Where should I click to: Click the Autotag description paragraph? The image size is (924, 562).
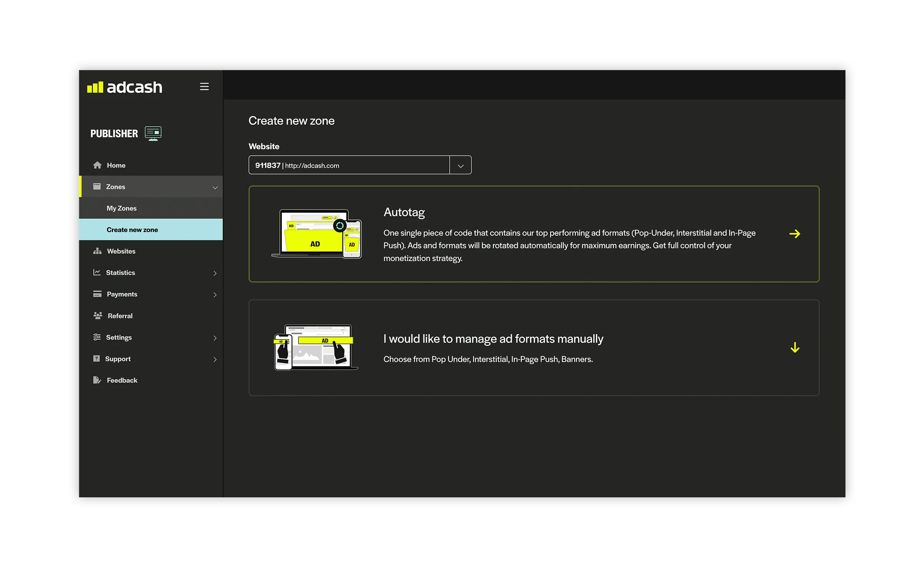[569, 246]
